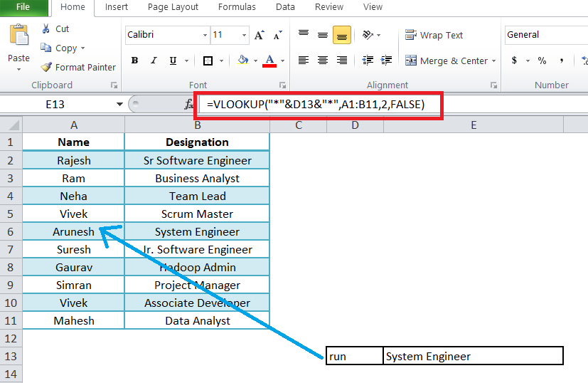The height and width of the screenshot is (383, 588).
Task: Click the Paste clipboard icon
Action: [18, 35]
